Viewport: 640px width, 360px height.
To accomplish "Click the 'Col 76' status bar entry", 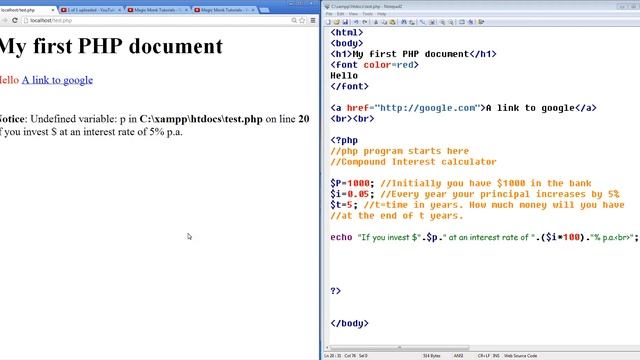I will 350,356.
